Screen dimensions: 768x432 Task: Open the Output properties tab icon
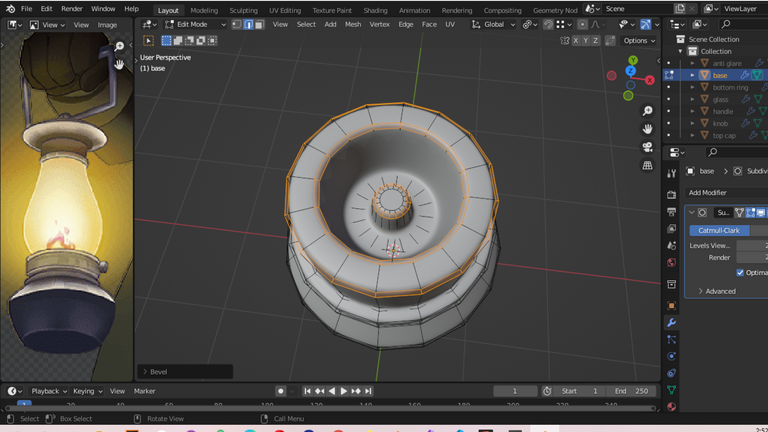(x=672, y=212)
